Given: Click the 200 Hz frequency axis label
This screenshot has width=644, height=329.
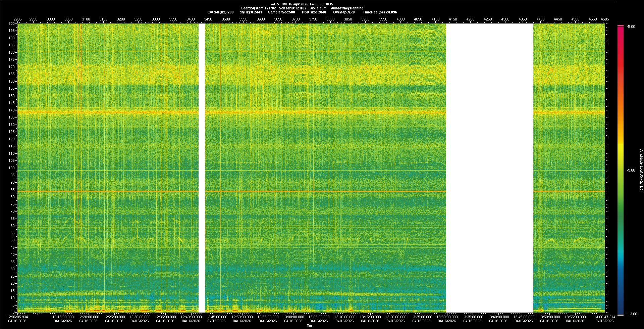Looking at the screenshot, I should pyautogui.click(x=12, y=23).
